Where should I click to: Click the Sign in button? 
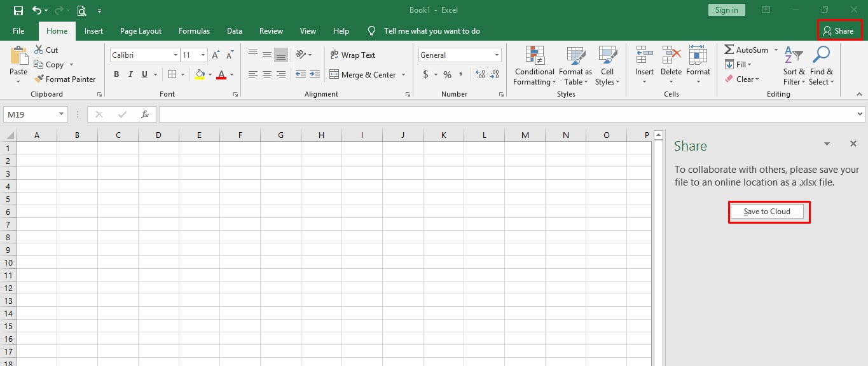coord(726,10)
